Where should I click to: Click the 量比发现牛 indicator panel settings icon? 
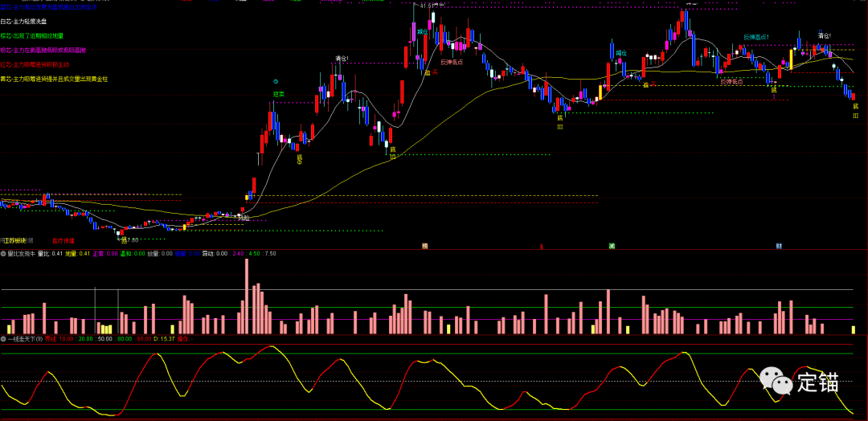pyautogui.click(x=3, y=253)
